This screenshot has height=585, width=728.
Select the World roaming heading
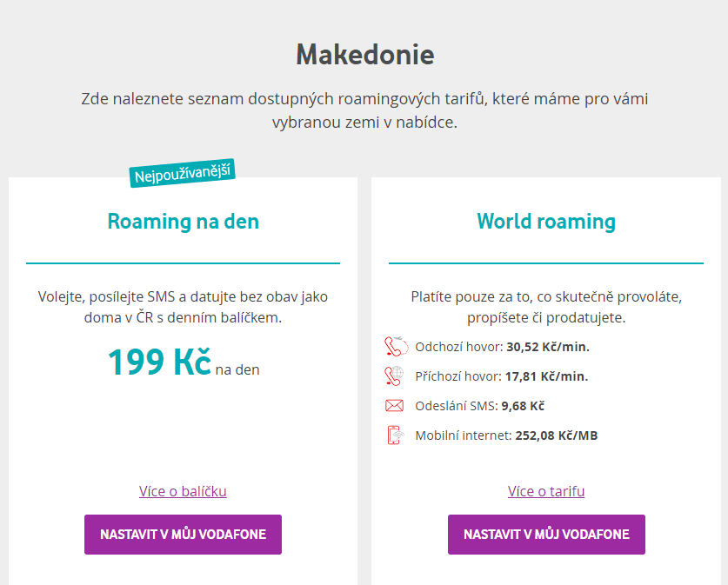click(x=546, y=222)
